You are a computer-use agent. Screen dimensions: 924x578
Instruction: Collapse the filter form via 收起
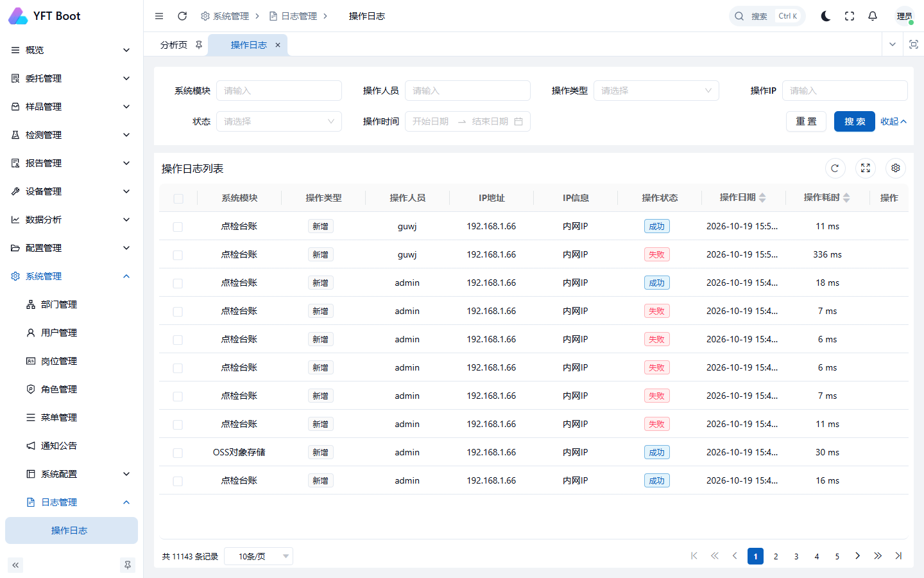click(x=893, y=121)
